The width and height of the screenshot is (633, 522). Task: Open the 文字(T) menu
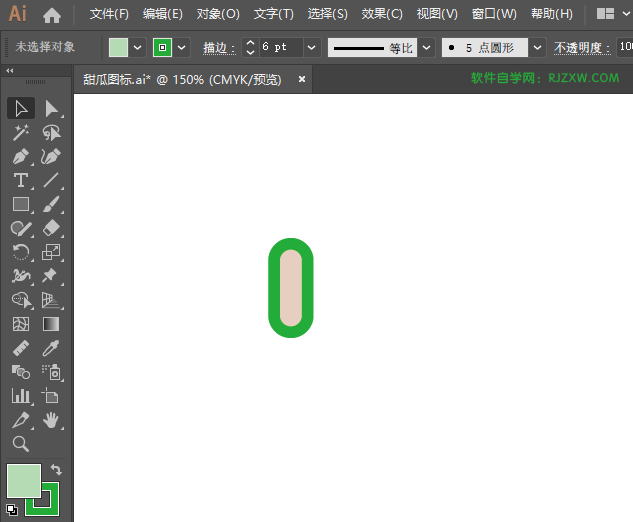click(x=274, y=14)
